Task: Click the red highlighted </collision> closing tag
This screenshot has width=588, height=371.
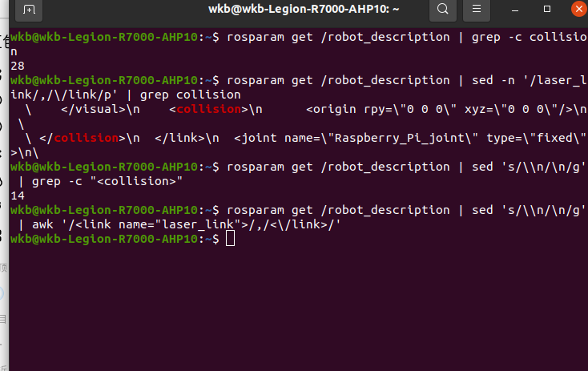Action: pos(83,138)
